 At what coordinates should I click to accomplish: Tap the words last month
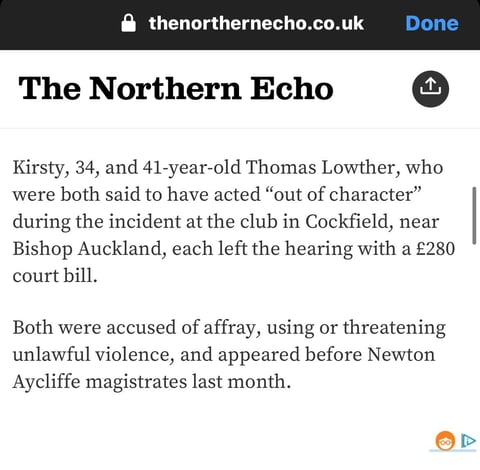[241, 382]
